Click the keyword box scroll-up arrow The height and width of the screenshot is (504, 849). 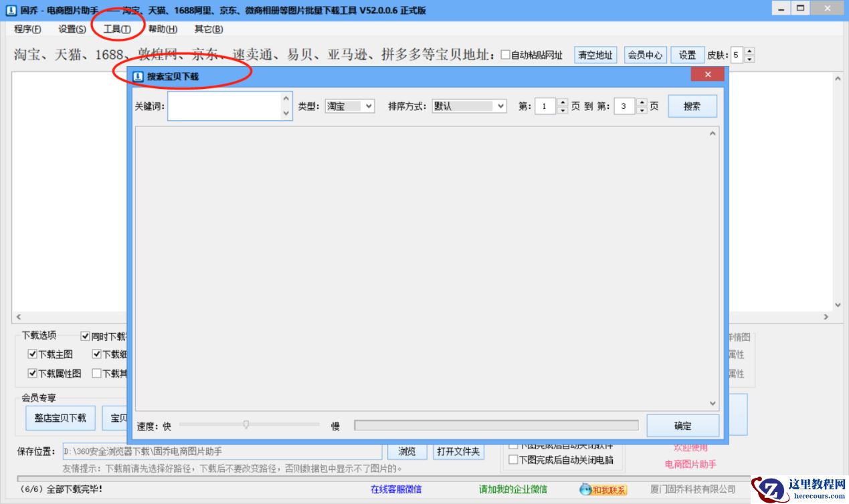point(286,99)
